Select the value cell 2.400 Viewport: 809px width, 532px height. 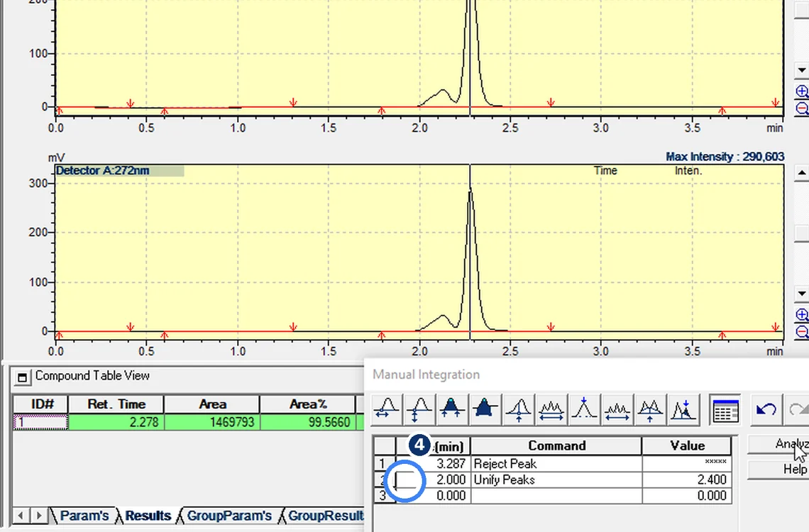(687, 480)
